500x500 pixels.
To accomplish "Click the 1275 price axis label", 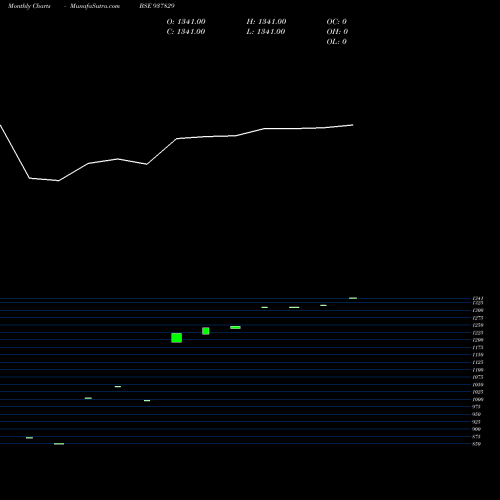I will (x=478, y=318).
